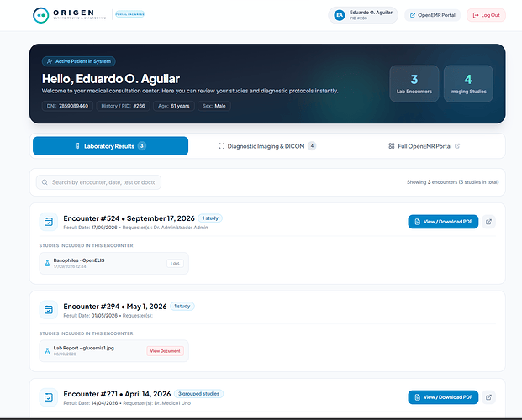Click the Sex Male chip
Viewport: 522px width, 420px height.
tap(214, 106)
